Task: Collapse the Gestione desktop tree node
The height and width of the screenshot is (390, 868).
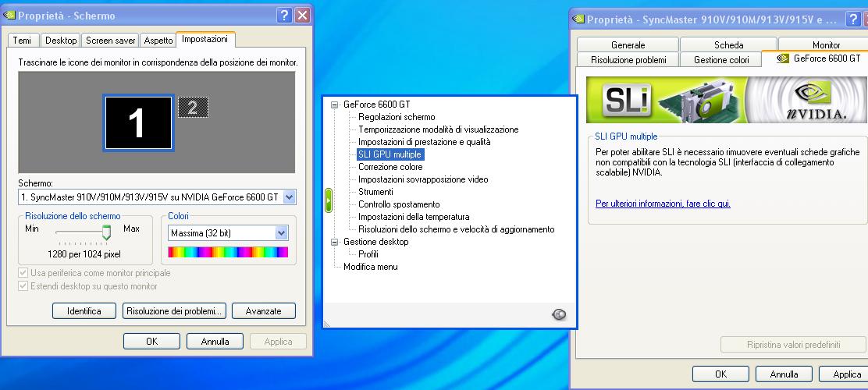Action: point(334,242)
